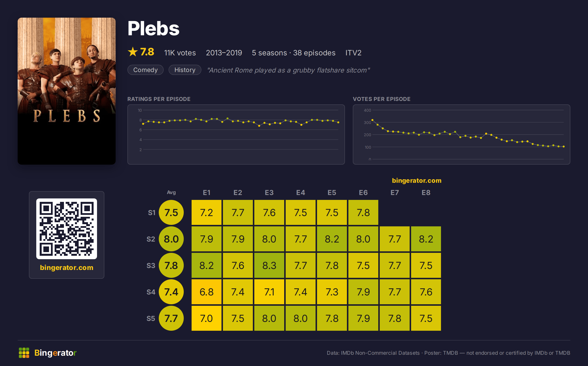Select S2 E8 cell rated 8.2

point(426,239)
